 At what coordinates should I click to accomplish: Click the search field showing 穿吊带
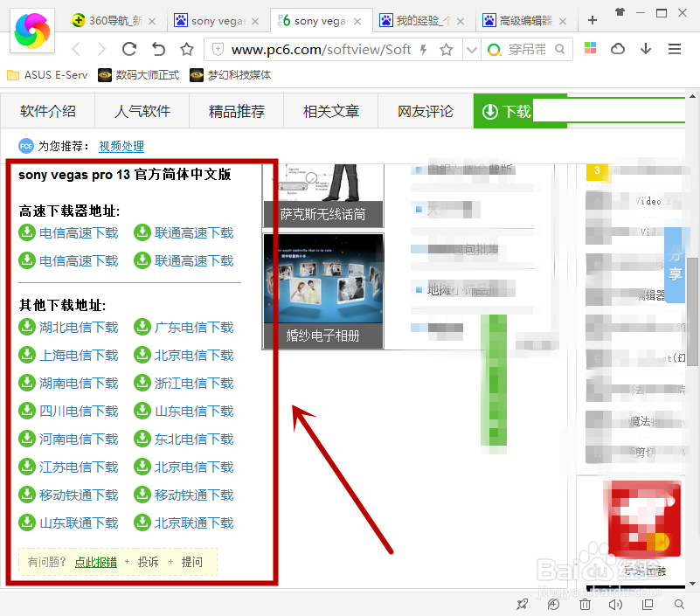(x=527, y=50)
